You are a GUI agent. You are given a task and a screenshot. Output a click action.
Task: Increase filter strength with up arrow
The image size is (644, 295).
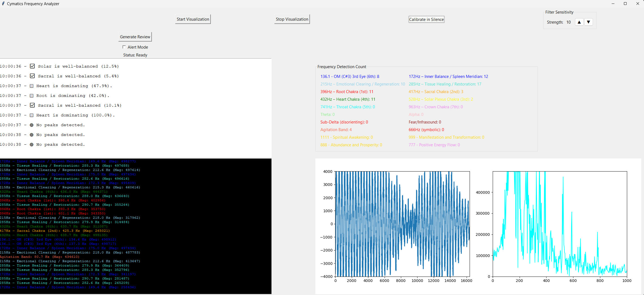(x=579, y=22)
